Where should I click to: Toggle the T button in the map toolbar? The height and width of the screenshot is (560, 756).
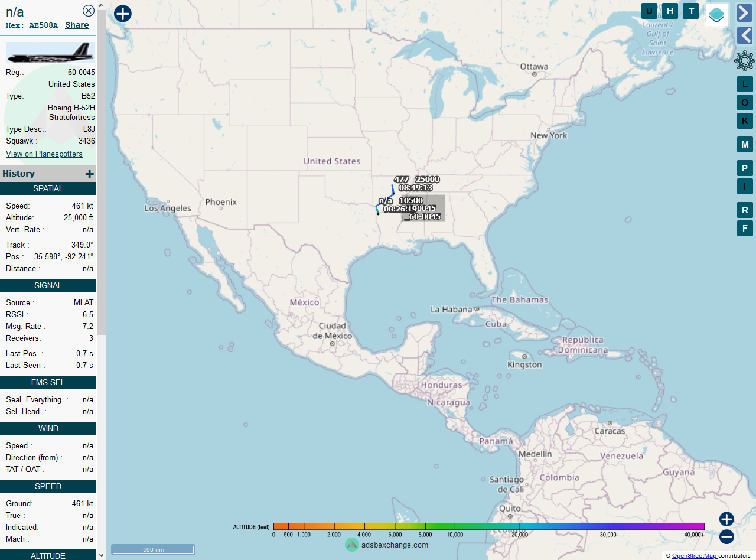(x=690, y=11)
